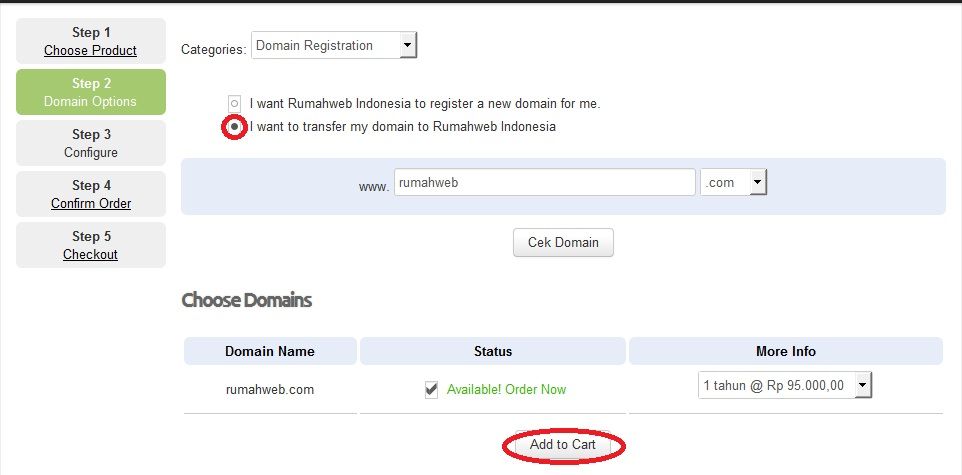The height and width of the screenshot is (475, 962).
Task: Click the 'More Info' column header
Action: (786, 351)
